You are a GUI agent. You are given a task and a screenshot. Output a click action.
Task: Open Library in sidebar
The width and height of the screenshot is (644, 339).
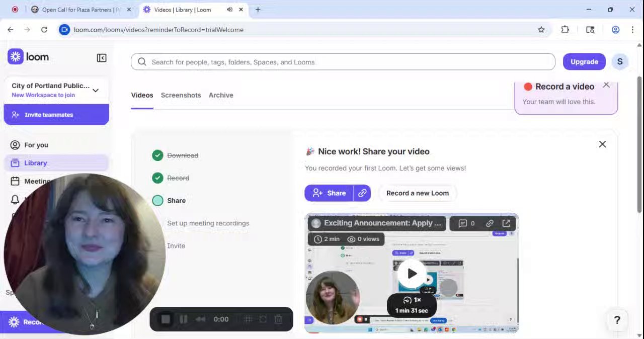tap(56, 163)
